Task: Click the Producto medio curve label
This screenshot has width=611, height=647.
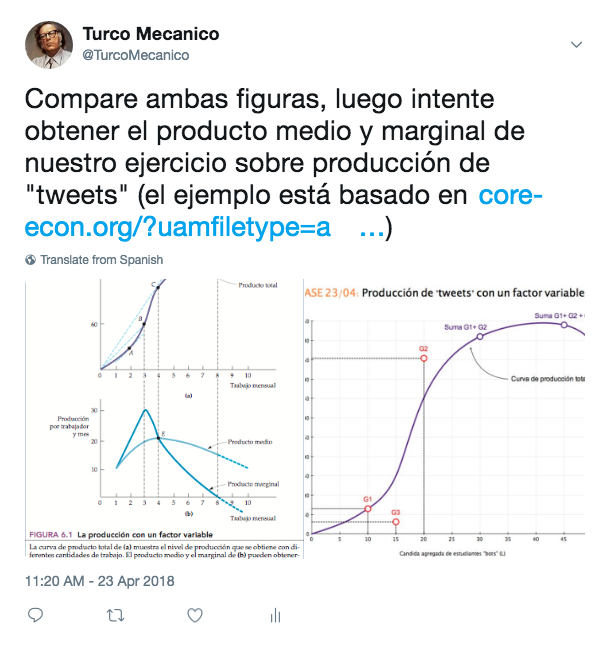Action: tap(250, 441)
